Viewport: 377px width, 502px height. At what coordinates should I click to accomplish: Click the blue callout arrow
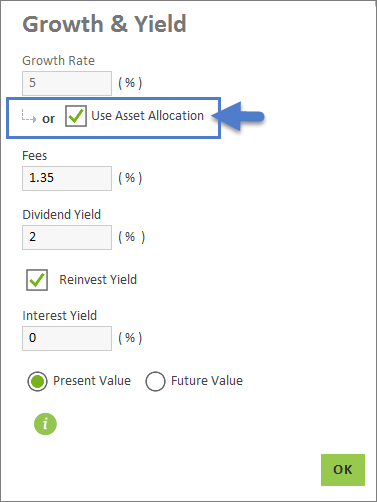(x=238, y=116)
